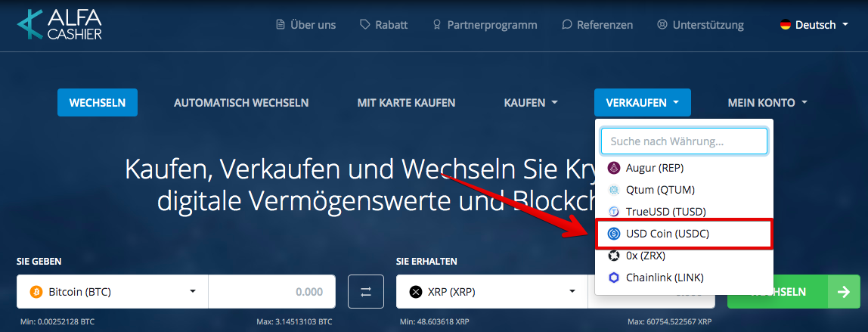Choose Augur (REP) from the list
The image size is (868, 332).
684,168
